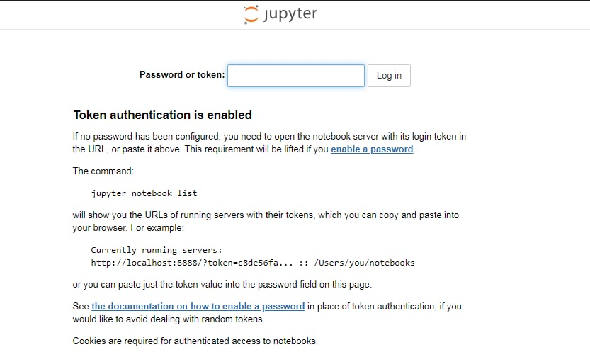Follow the documentation on how to enable a password link
590x364 pixels.
pyautogui.click(x=198, y=307)
